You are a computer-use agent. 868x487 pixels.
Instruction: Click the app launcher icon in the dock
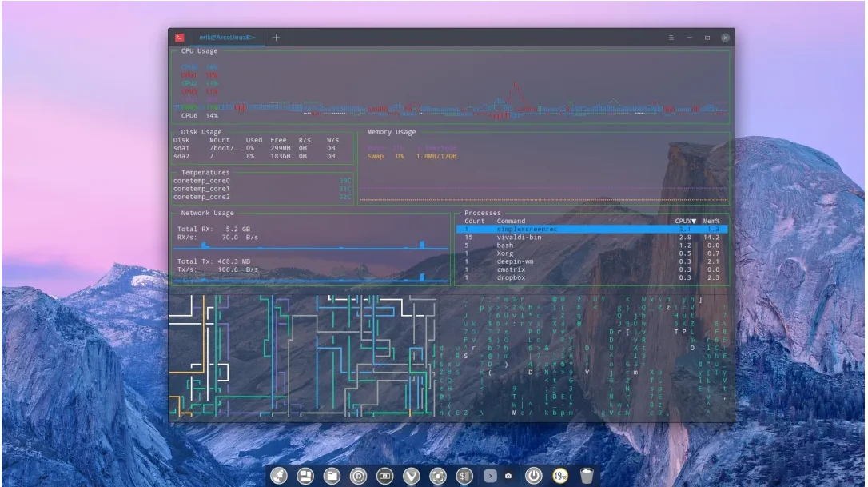point(279,475)
